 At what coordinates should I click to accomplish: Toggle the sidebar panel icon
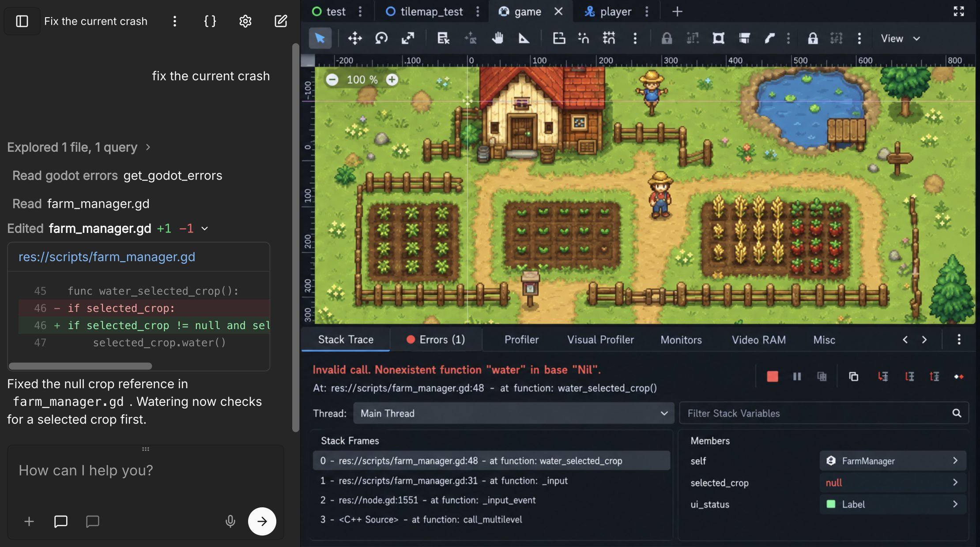(22, 21)
